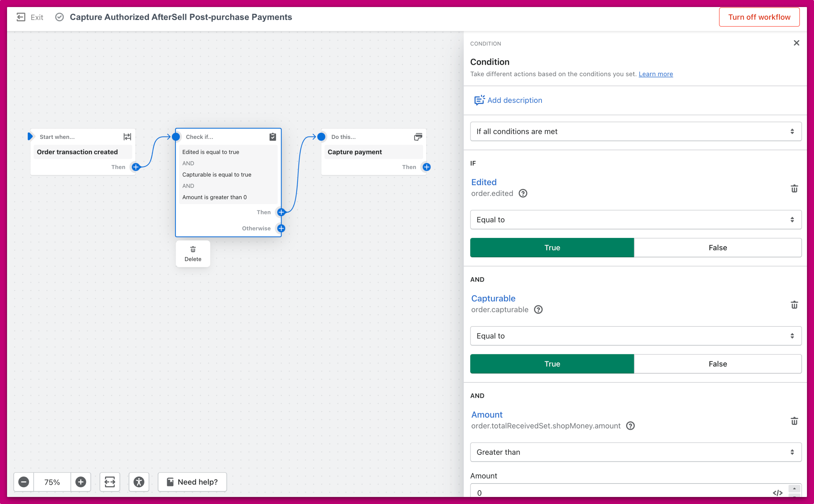Click the trash icon beside Amount condition
The width and height of the screenshot is (814, 504).
[x=794, y=421]
